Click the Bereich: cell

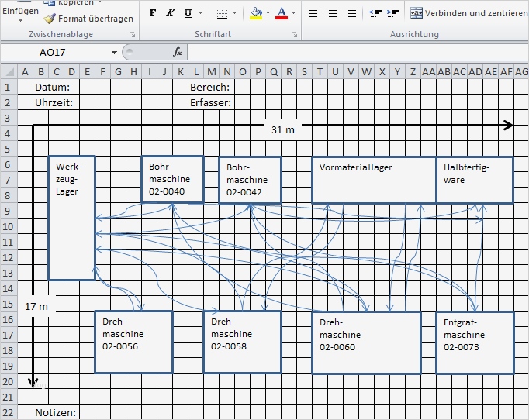[210, 88]
